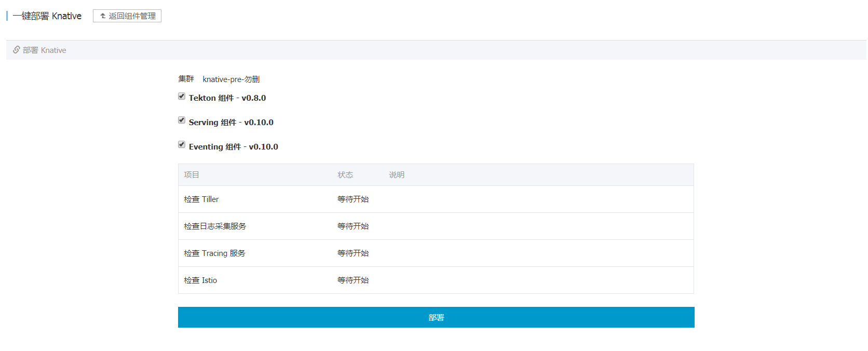Go back via 返回组件管理 button
The height and width of the screenshot is (351, 868).
point(127,16)
